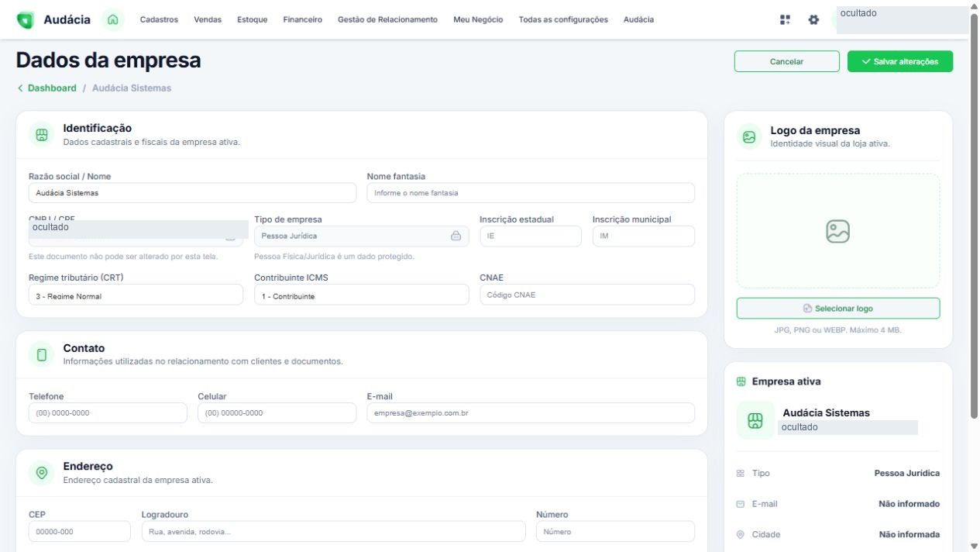
Task: Open the Financeiro menu
Action: [303, 20]
